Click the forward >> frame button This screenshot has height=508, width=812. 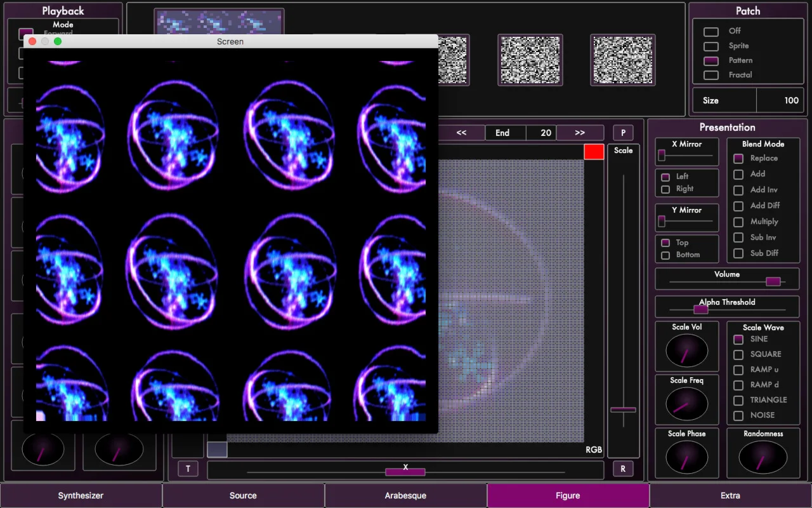point(580,133)
